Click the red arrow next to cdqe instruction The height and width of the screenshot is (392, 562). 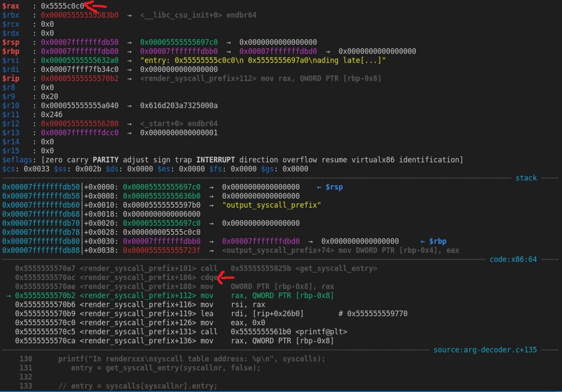pos(226,277)
